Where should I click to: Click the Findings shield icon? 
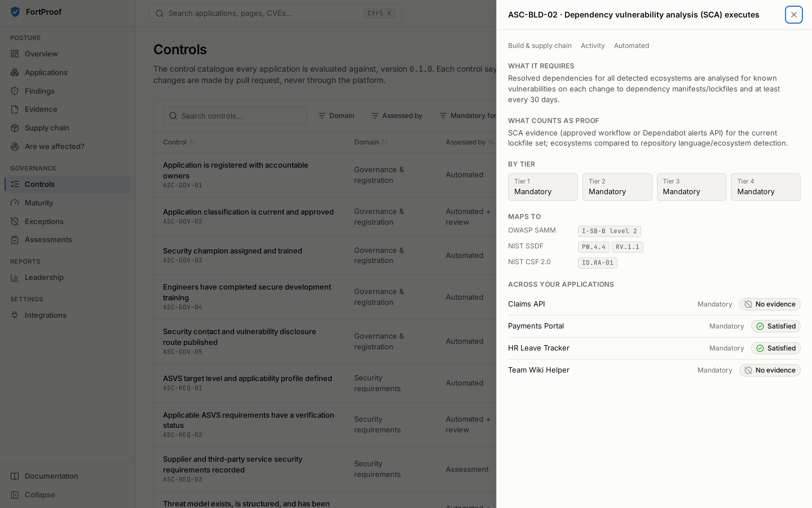click(14, 91)
